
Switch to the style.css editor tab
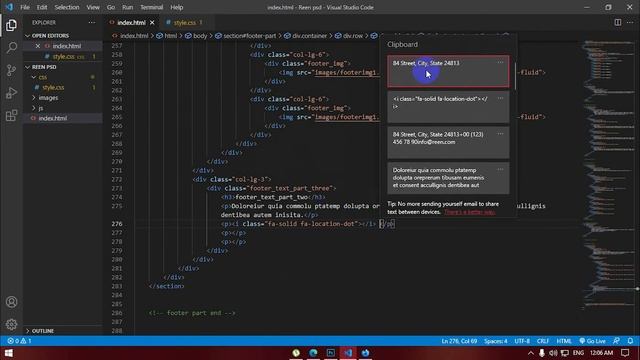(184, 22)
